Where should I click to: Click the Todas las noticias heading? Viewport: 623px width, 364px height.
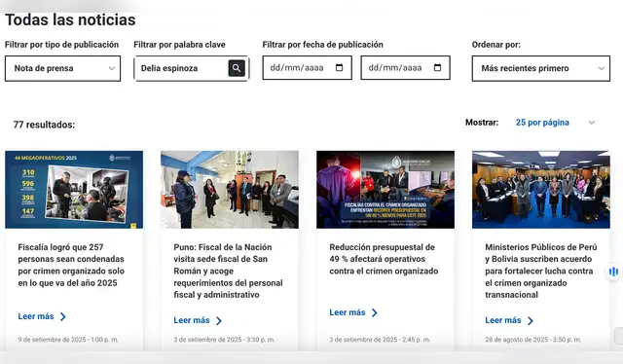pyautogui.click(x=70, y=19)
